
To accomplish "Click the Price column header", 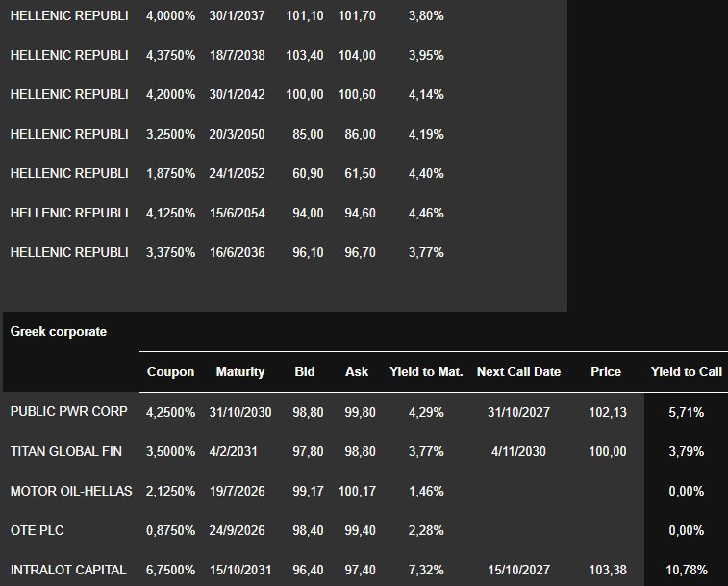I will tap(606, 371).
